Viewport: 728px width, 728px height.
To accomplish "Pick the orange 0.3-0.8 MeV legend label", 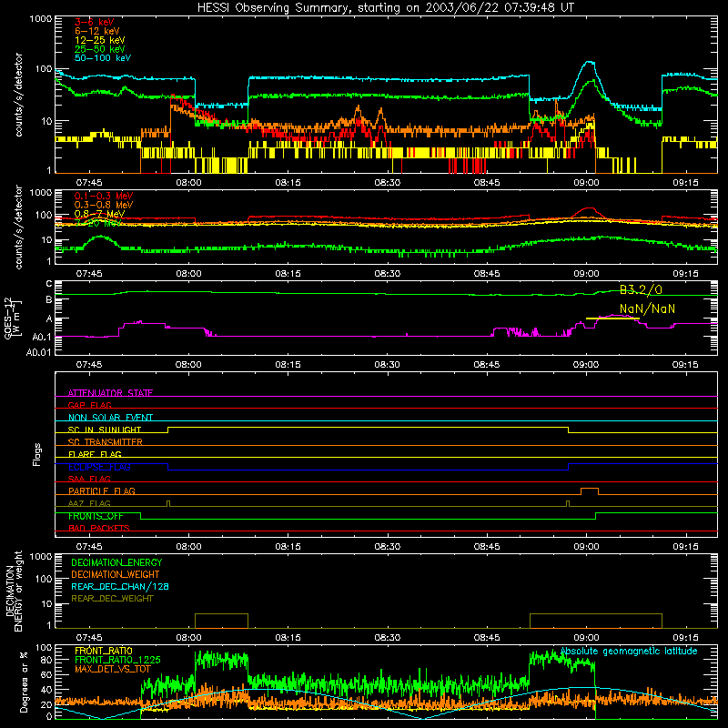I will tap(104, 205).
